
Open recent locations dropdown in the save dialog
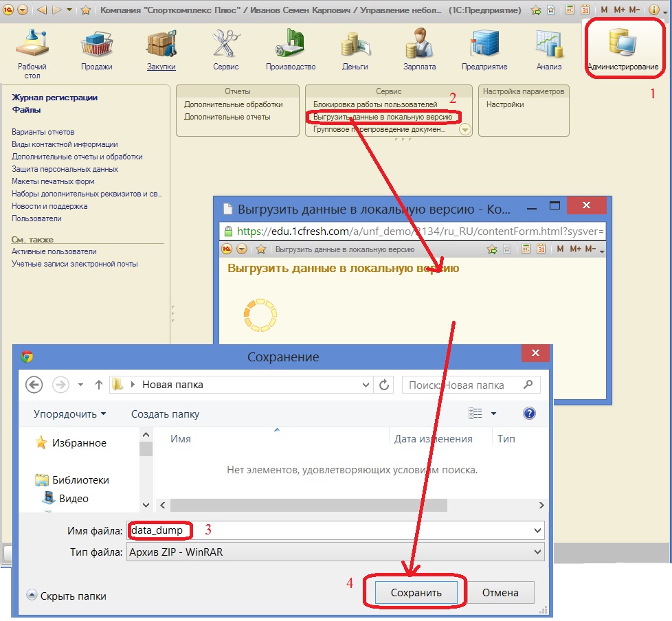tap(80, 385)
